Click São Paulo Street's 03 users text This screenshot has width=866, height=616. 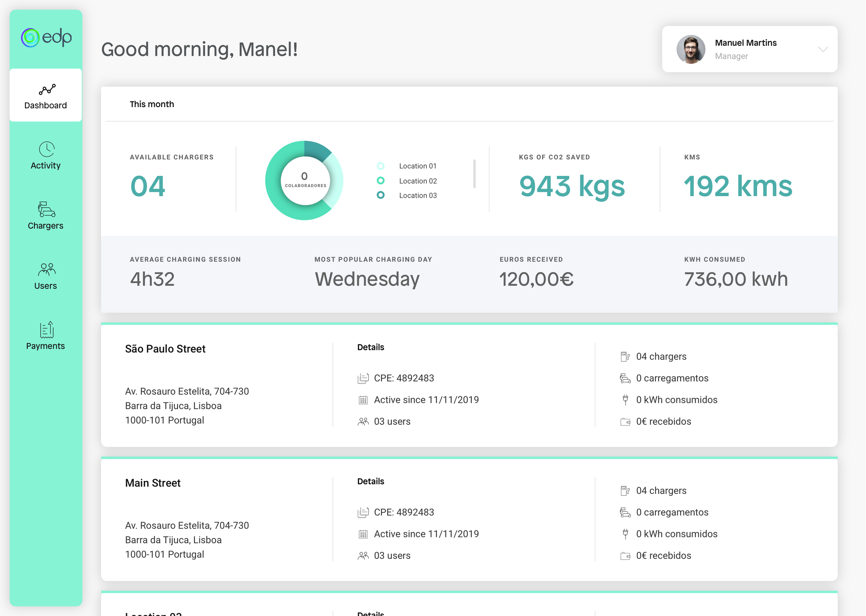[392, 422]
